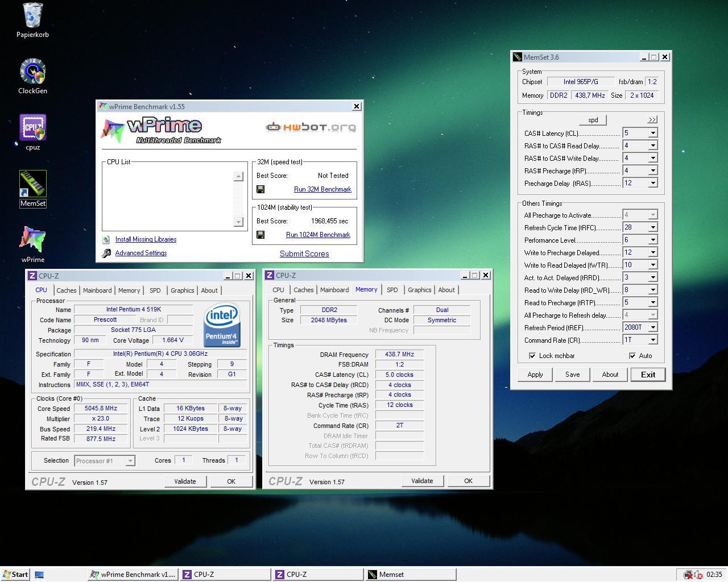Click Save in MemSet
728x582 pixels.
[573, 375]
